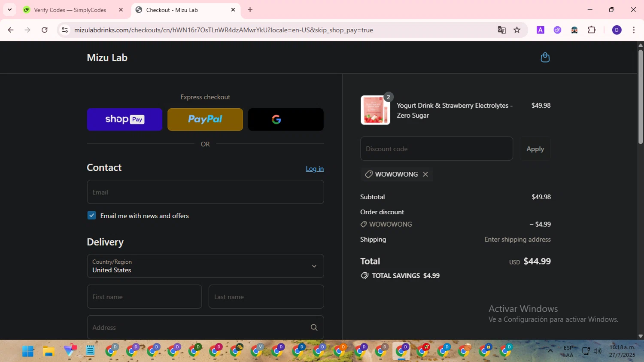Click the translate page icon

501,30
